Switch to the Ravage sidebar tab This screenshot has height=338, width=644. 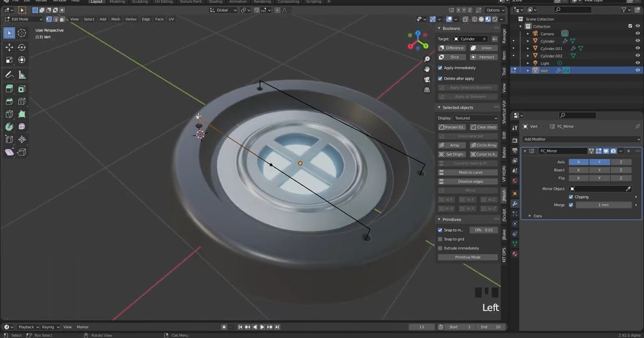[x=504, y=35]
